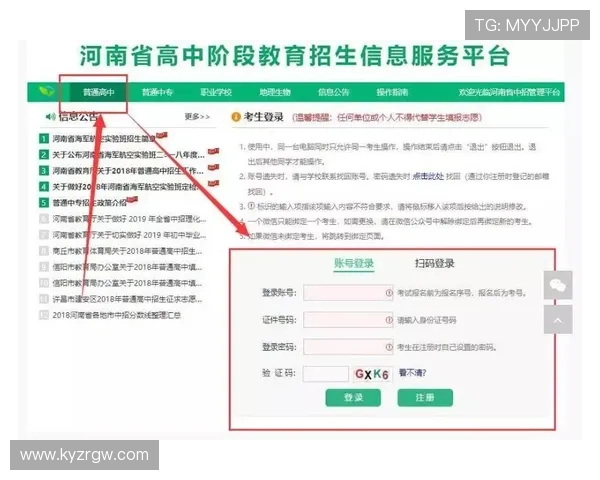Click the orange exclamation icon beside 考生登录

(236, 117)
